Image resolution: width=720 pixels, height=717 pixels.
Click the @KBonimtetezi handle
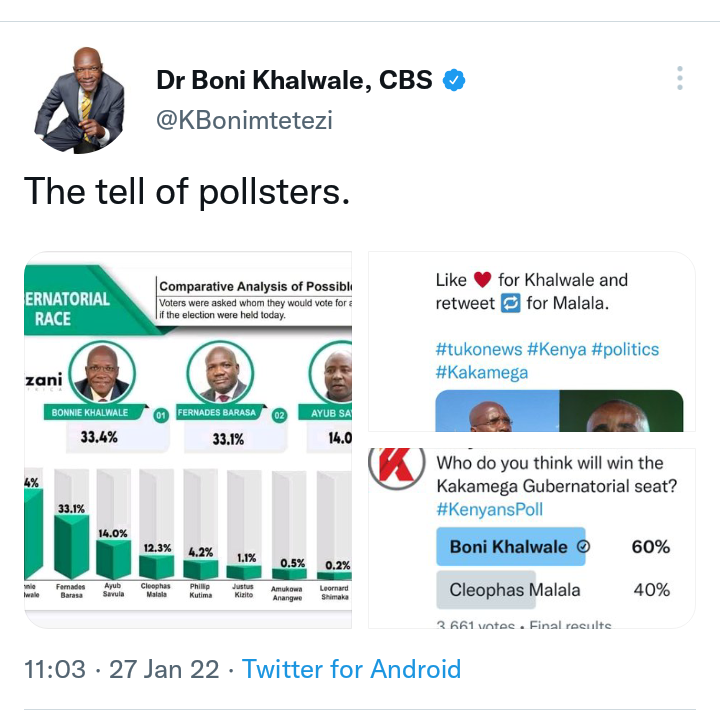coord(244,120)
